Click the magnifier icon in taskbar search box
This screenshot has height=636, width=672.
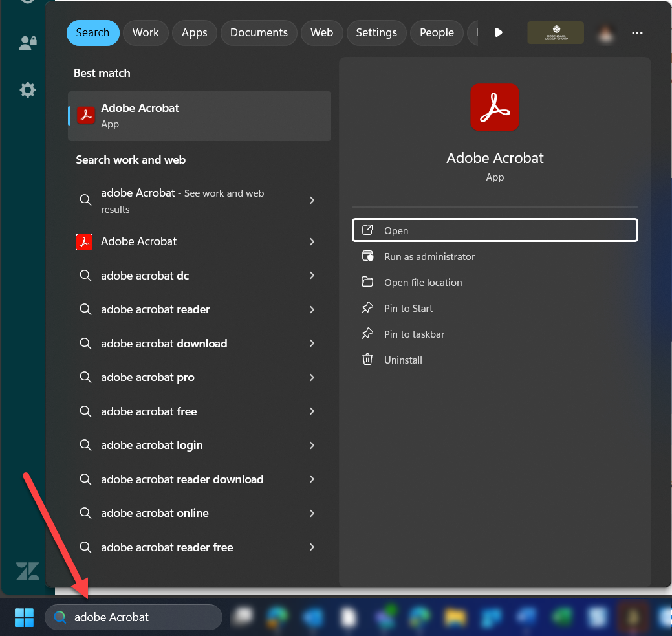[60, 617]
